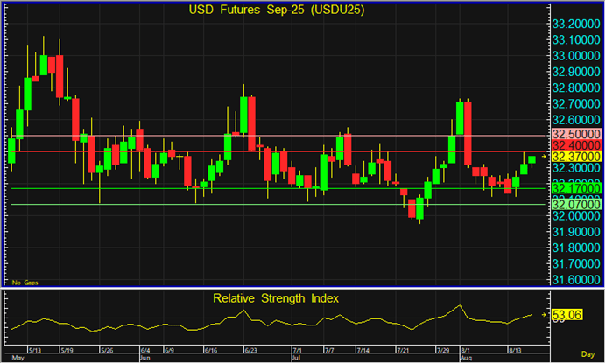Viewport: 606px width, 364px height.
Task: Click the 31.60000 price axis label
Action: tap(575, 280)
